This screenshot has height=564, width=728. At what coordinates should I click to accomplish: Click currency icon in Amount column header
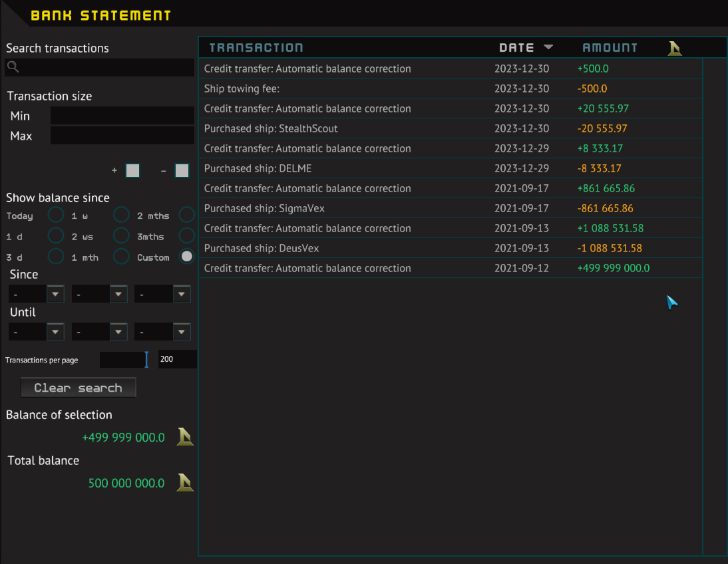coord(675,48)
